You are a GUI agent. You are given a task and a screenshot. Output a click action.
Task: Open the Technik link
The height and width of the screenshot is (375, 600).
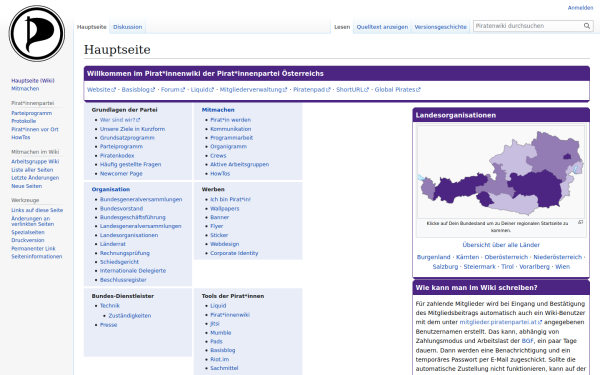point(110,306)
